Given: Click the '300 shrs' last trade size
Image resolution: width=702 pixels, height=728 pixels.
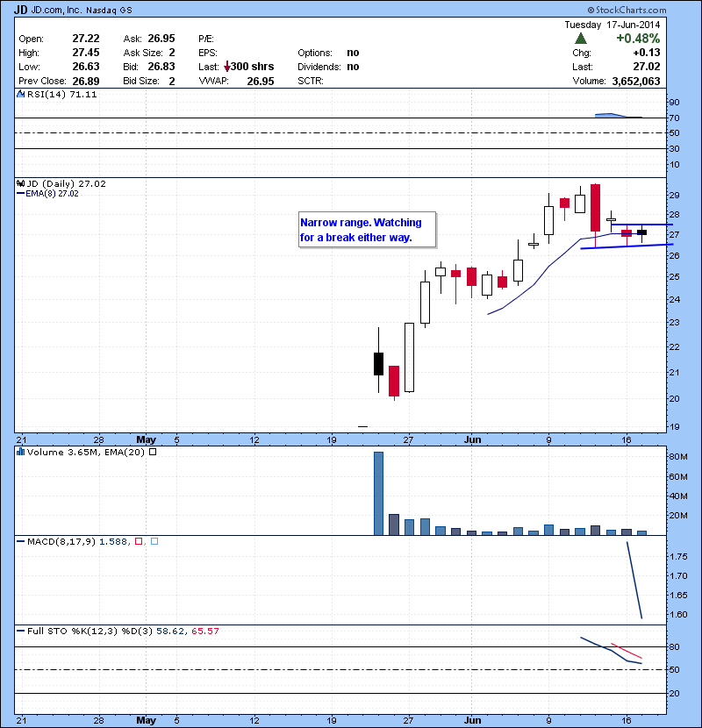Looking at the screenshot, I should click(x=252, y=67).
